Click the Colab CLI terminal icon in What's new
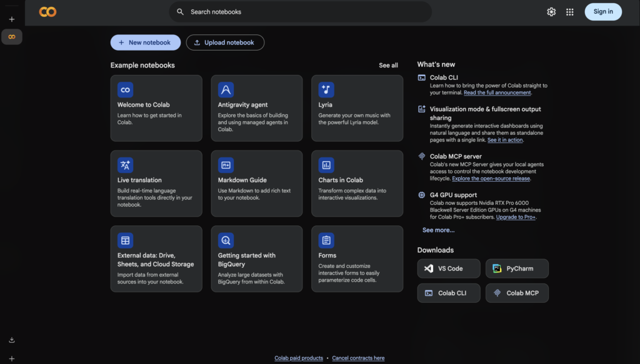The width and height of the screenshot is (640, 364). (422, 77)
